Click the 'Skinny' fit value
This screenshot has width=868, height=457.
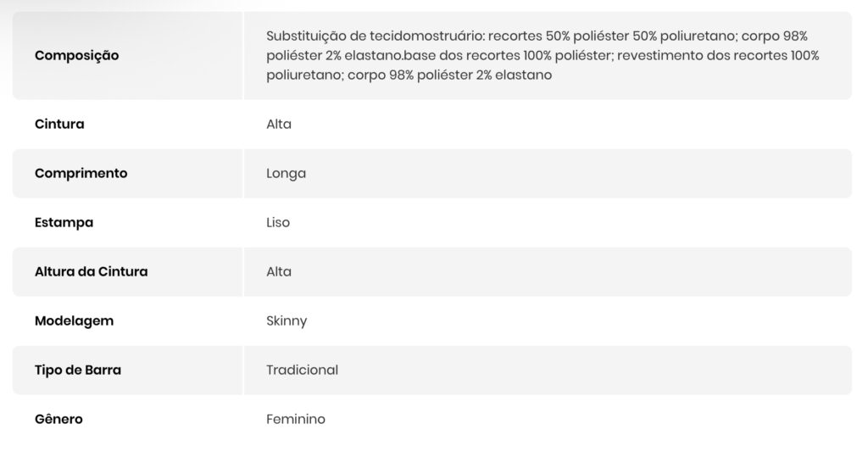(x=287, y=320)
